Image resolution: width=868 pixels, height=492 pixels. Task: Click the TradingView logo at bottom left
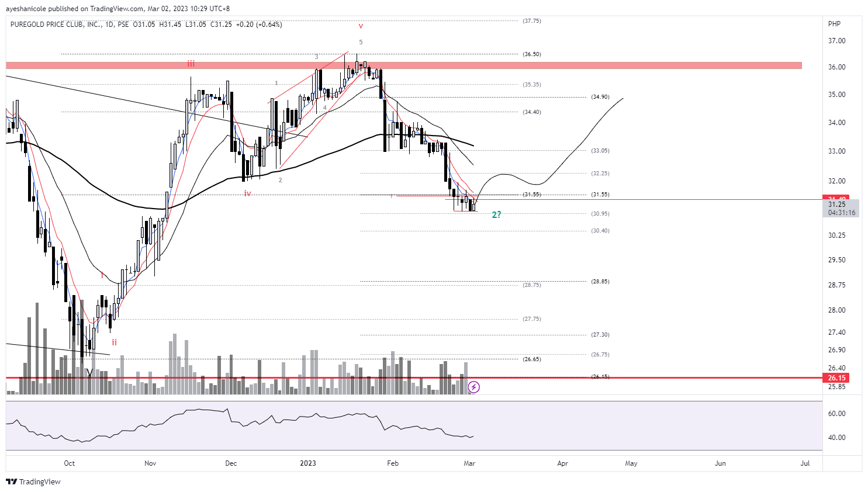33,481
